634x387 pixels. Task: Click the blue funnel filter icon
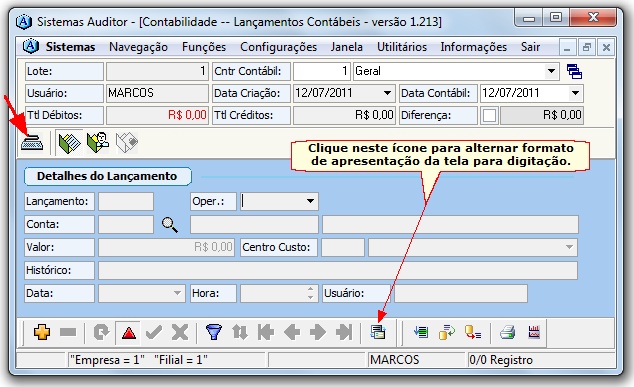pyautogui.click(x=213, y=332)
